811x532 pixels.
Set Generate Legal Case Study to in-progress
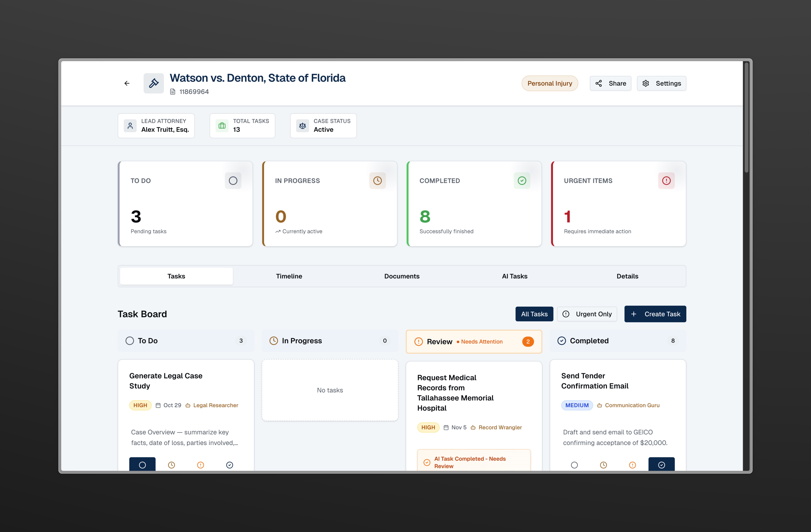pos(171,465)
